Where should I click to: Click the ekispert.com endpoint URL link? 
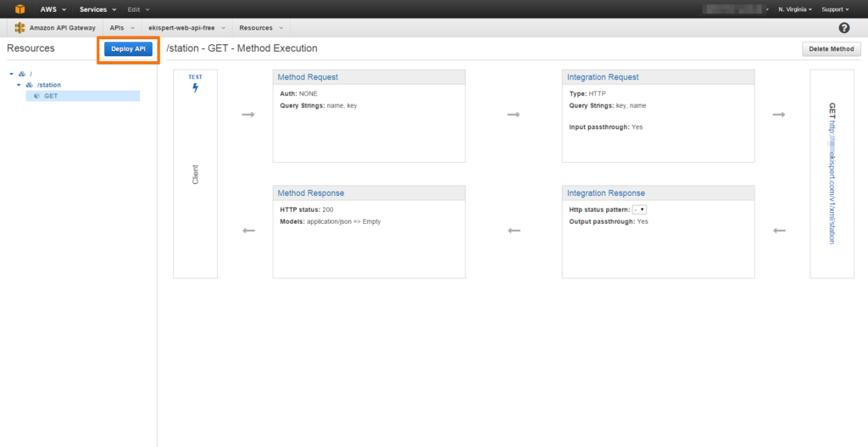tap(832, 183)
